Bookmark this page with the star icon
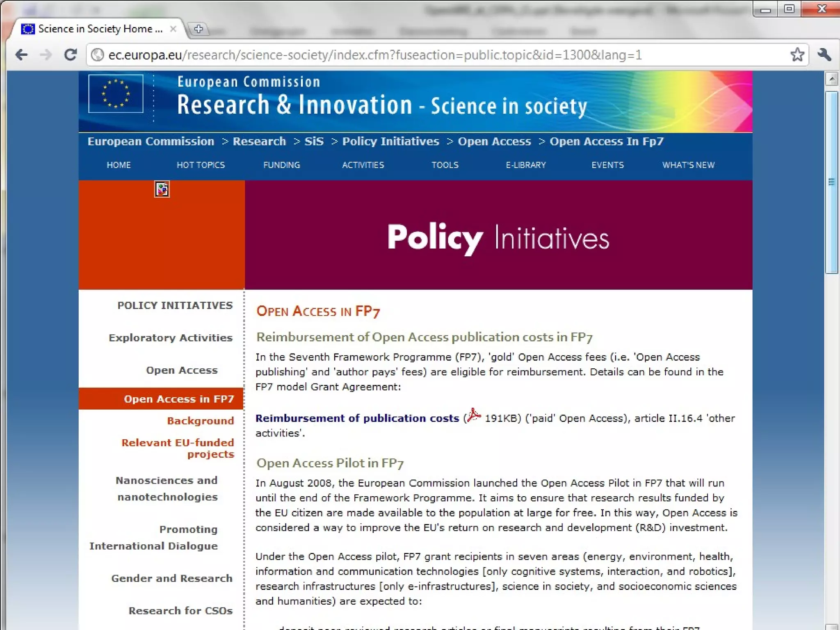Viewport: 840px width, 630px height. click(x=797, y=55)
